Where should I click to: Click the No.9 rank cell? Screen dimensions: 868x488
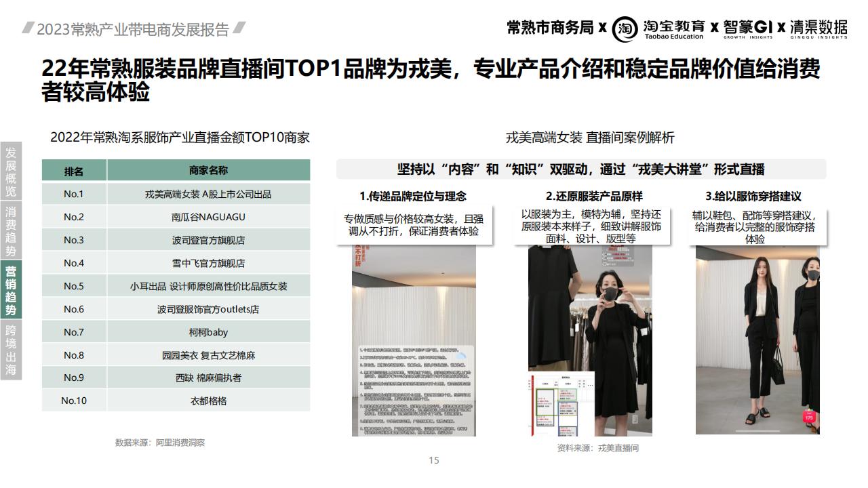[74, 378]
